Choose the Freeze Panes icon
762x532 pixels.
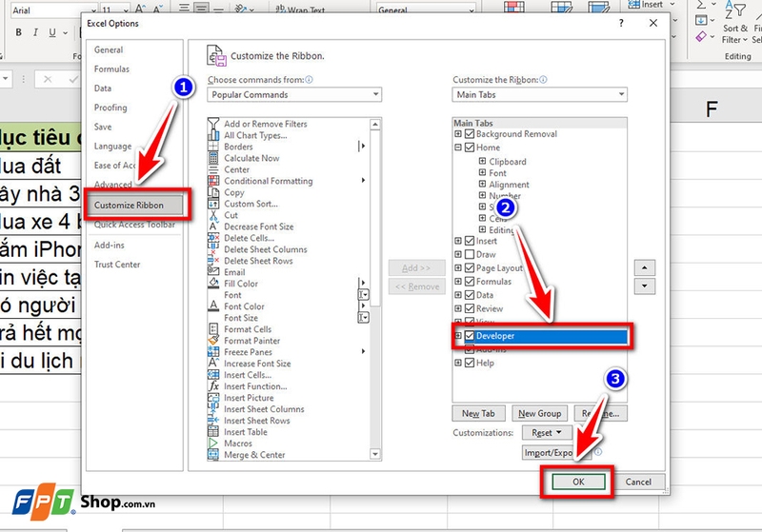[213, 352]
